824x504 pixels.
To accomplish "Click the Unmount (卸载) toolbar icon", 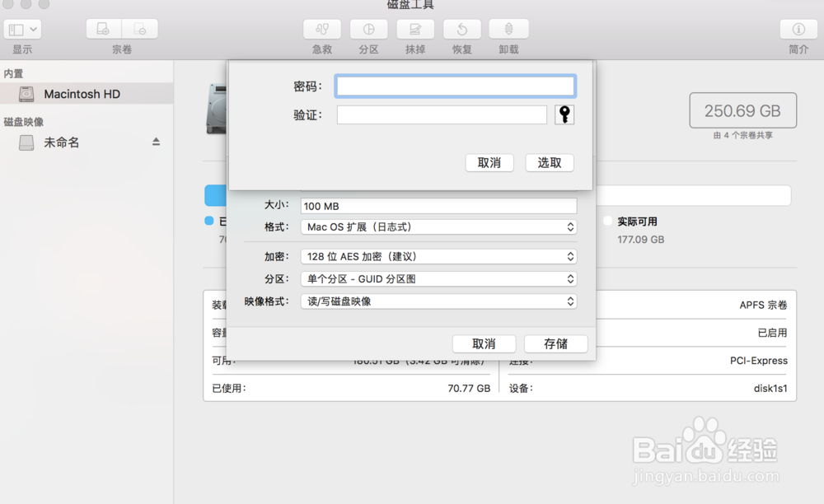I will click(508, 29).
